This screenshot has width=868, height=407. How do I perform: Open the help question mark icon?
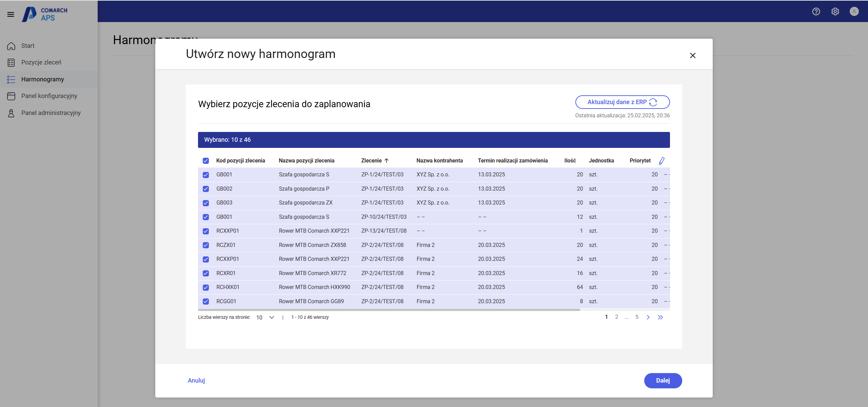pyautogui.click(x=816, y=12)
